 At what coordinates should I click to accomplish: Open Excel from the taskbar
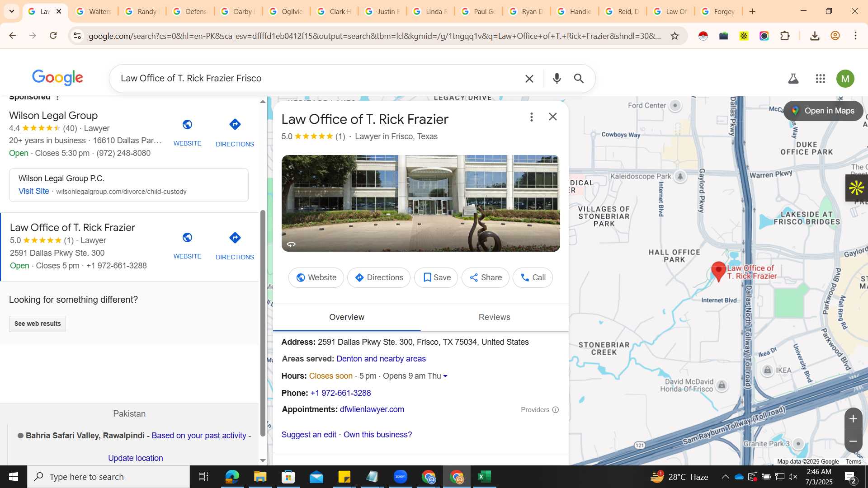coord(484,477)
